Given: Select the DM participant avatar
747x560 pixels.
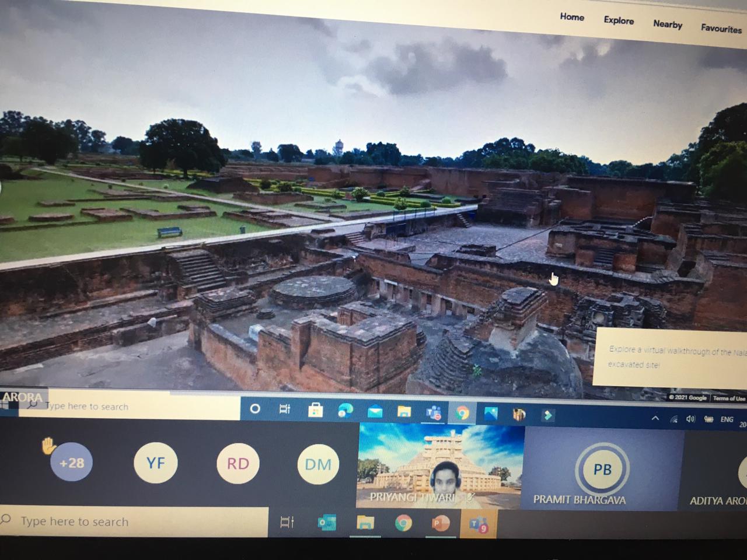Looking at the screenshot, I should pos(318,464).
